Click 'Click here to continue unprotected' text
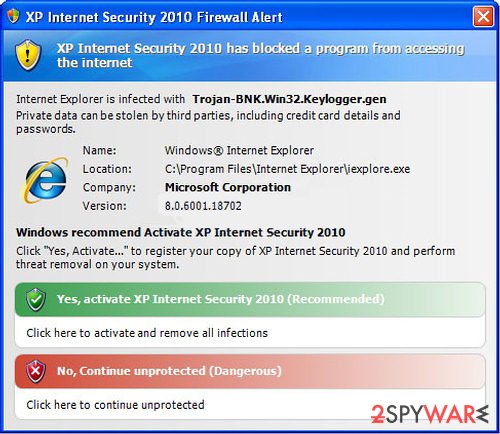Viewport: 500px width, 434px height. (x=115, y=405)
